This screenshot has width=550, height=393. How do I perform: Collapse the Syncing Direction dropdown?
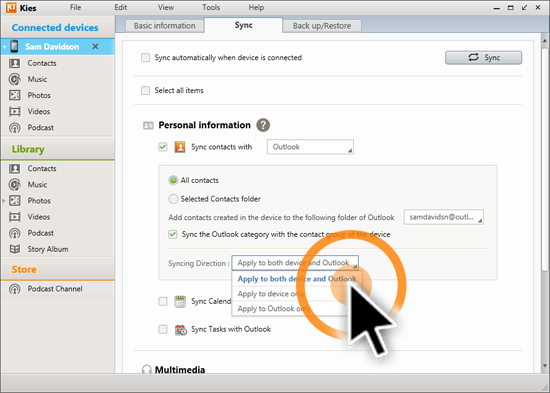pos(295,262)
